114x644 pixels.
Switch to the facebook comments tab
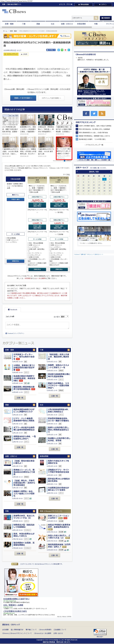click(x=13, y=309)
